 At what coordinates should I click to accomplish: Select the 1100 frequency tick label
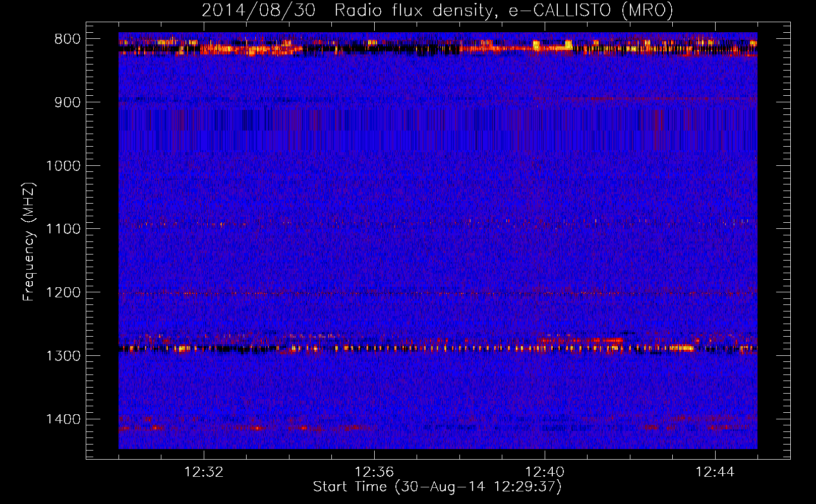coord(63,229)
